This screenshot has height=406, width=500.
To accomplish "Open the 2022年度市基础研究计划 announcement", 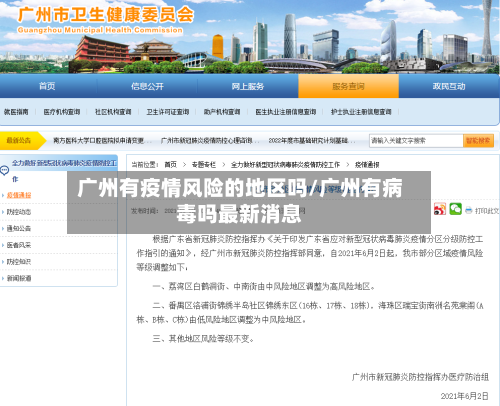I will (x=312, y=141).
